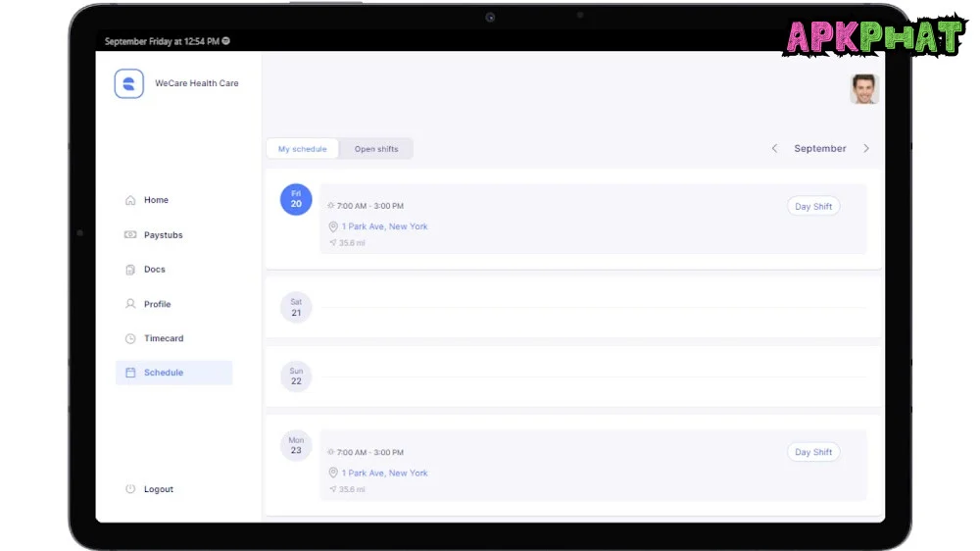Switch to the Open shifts tab

click(376, 149)
